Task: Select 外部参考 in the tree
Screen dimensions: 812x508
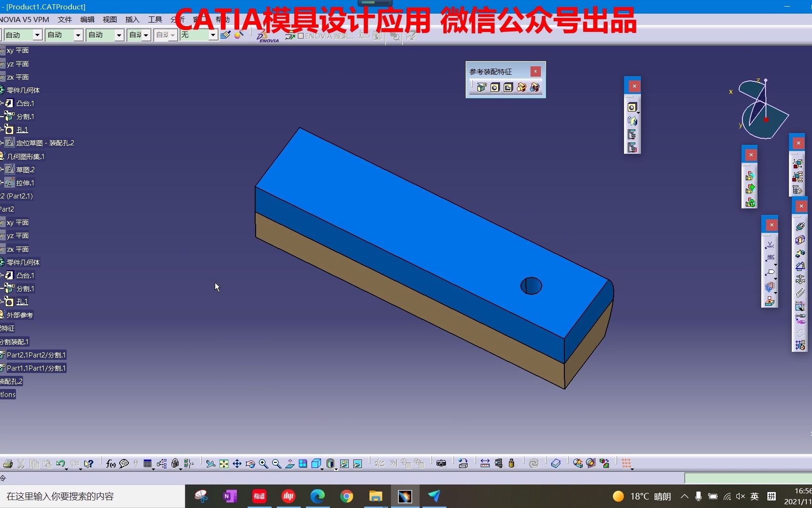Action: pyautogui.click(x=20, y=315)
